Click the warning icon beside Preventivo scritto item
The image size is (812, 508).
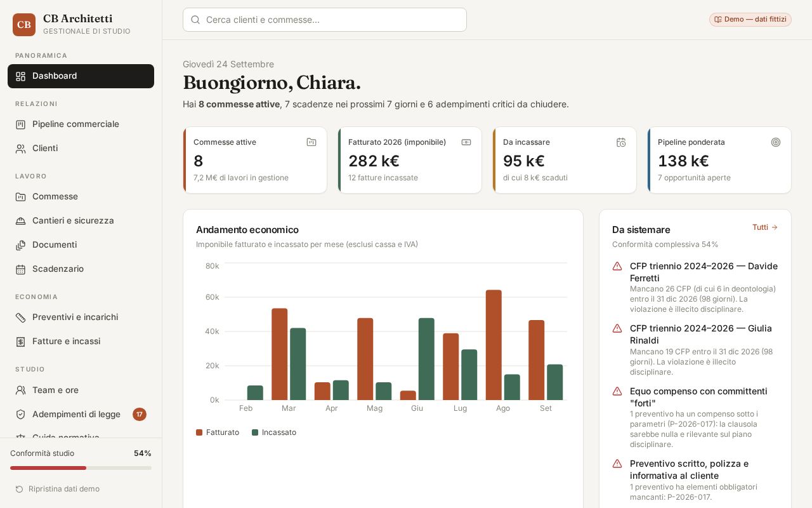[617, 464]
